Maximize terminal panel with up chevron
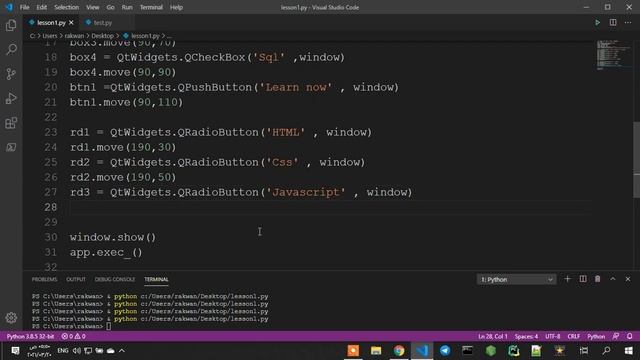 click(613, 279)
